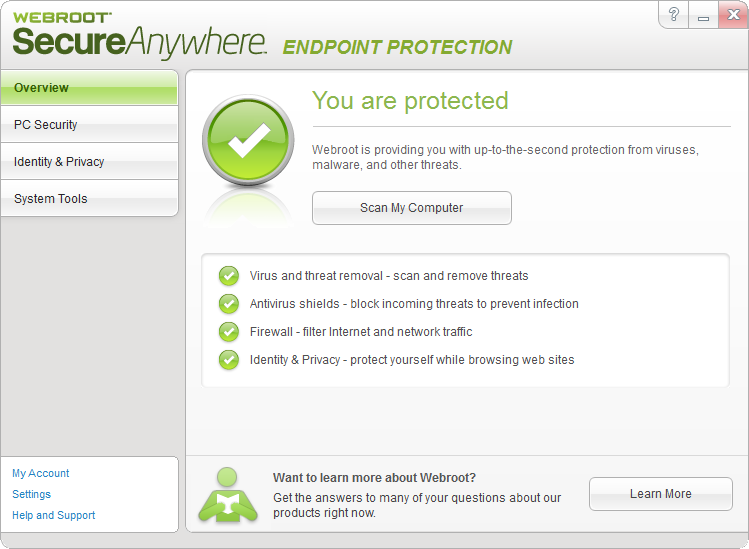
Task: Click the green checkmark beside Firewall
Action: (229, 332)
